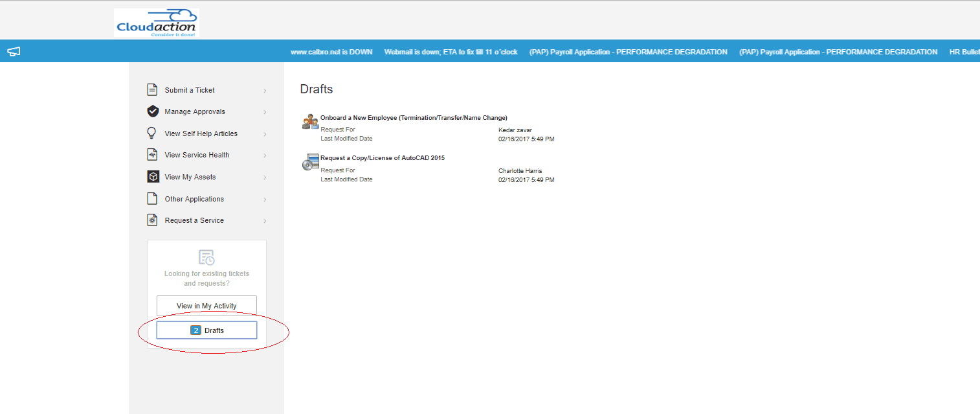Viewport: 980px width, 414px height.
Task: Click the Looking for existing tickets and requests text
Action: tap(206, 279)
